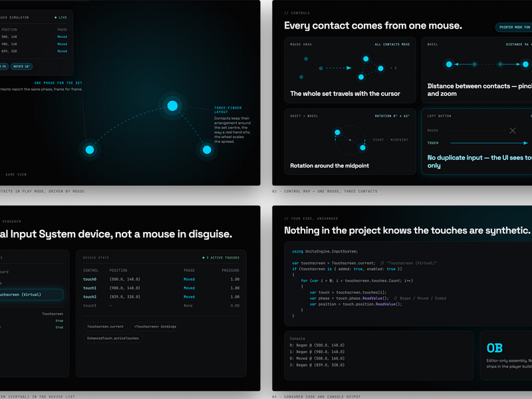Click the THREE-FINGER LAYOUT annotation label
Screen dimensions: 532x399
pyautogui.click(x=227, y=110)
